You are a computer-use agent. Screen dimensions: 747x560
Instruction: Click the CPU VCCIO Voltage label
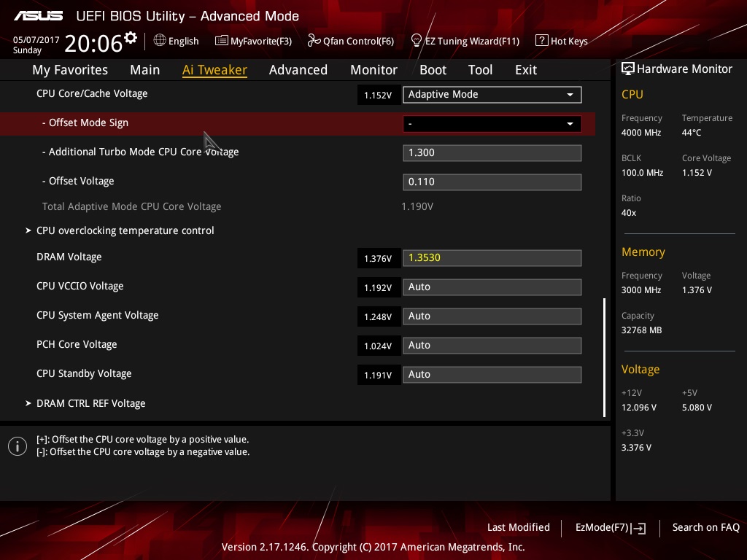click(80, 286)
